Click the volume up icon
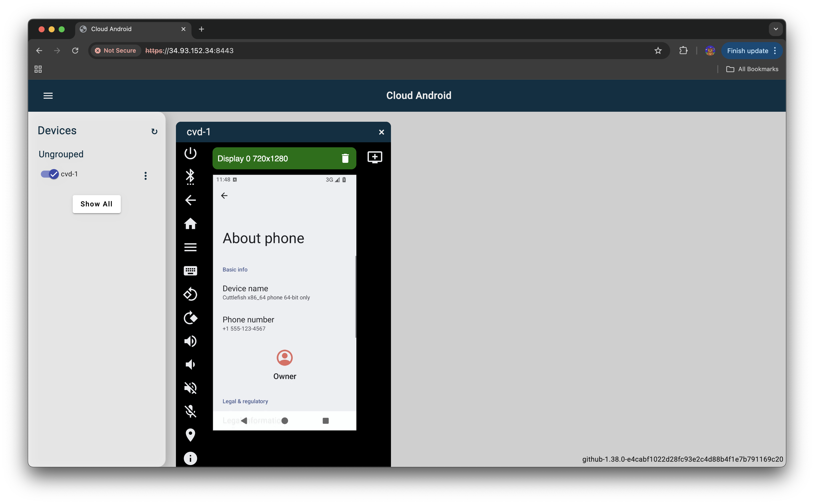The height and width of the screenshot is (504, 814). 190,341
